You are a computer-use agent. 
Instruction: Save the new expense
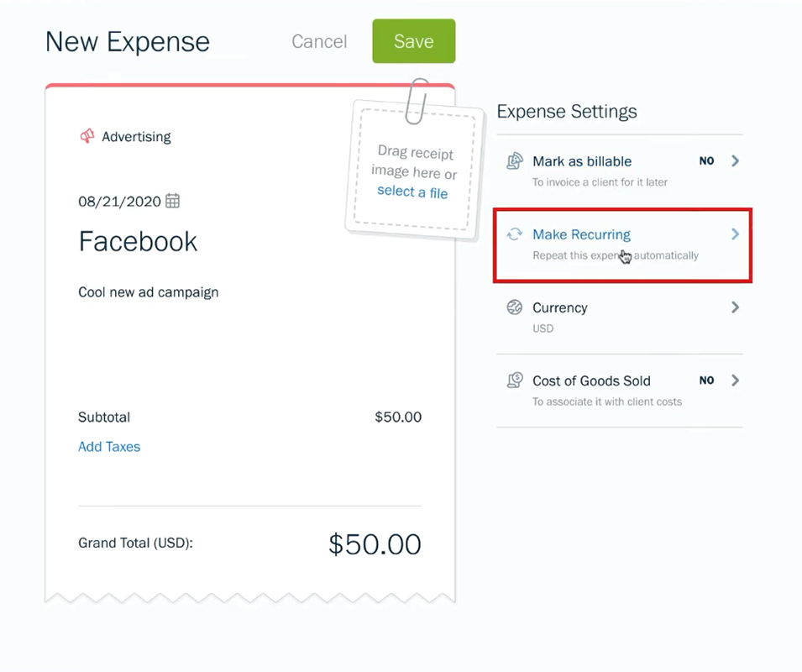click(x=414, y=41)
